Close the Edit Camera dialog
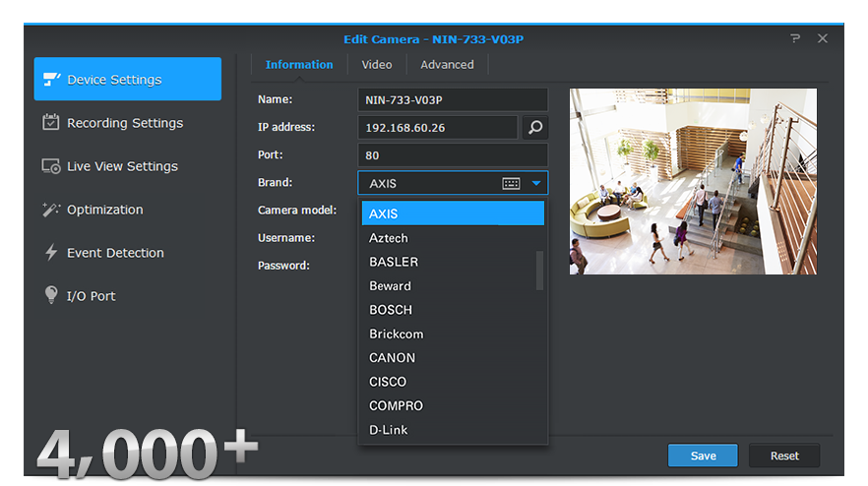Image resolution: width=868 pixels, height=486 pixels. click(823, 38)
